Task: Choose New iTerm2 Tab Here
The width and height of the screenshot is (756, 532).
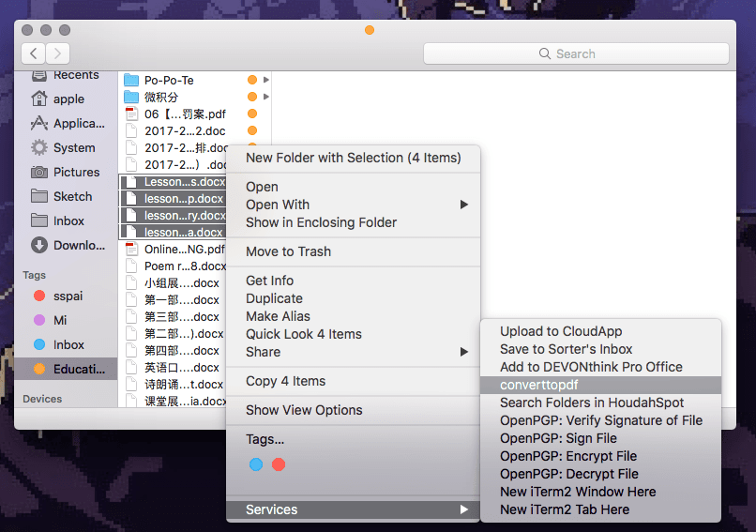Action: (x=600, y=509)
